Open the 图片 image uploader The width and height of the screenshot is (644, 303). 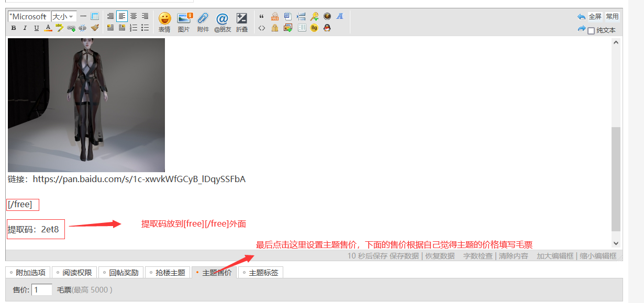pos(184,23)
